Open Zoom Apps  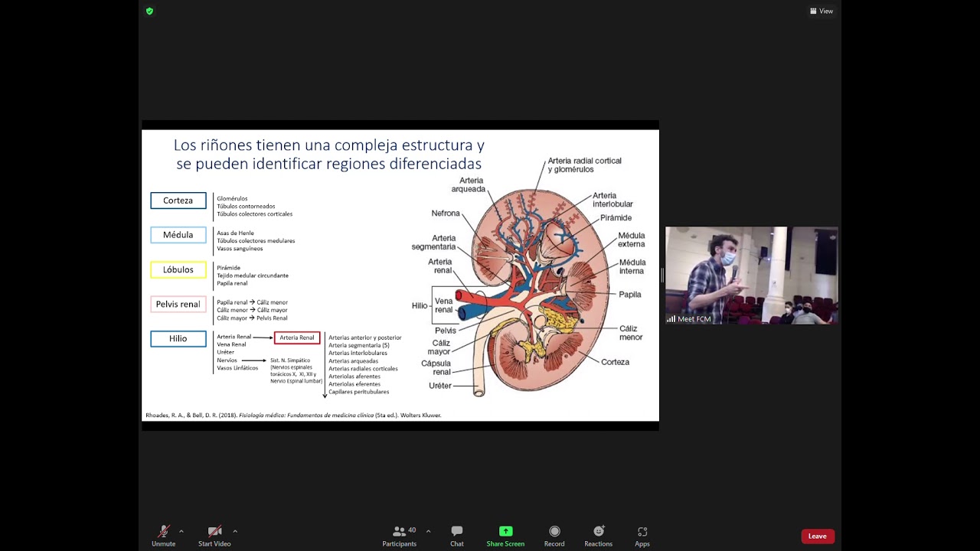[642, 536]
